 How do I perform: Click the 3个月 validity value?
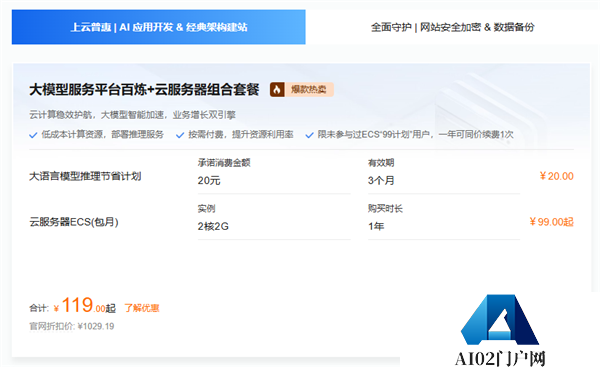pyautogui.click(x=381, y=181)
